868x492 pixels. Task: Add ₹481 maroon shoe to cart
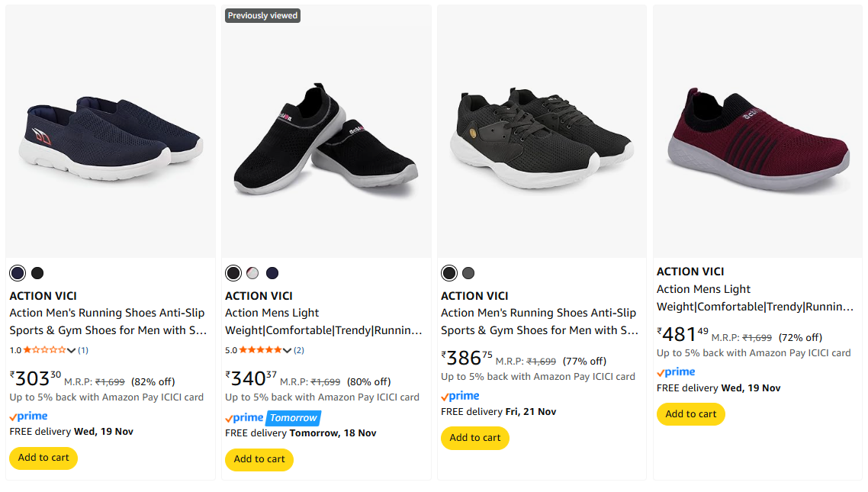(x=691, y=414)
